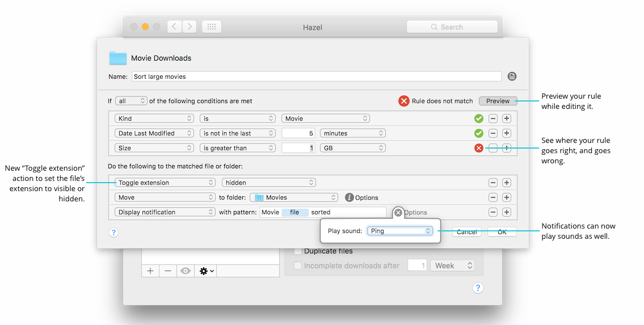Screen dimensions: 644x325
Task: Open the Week period dropdown
Action: pos(453,265)
